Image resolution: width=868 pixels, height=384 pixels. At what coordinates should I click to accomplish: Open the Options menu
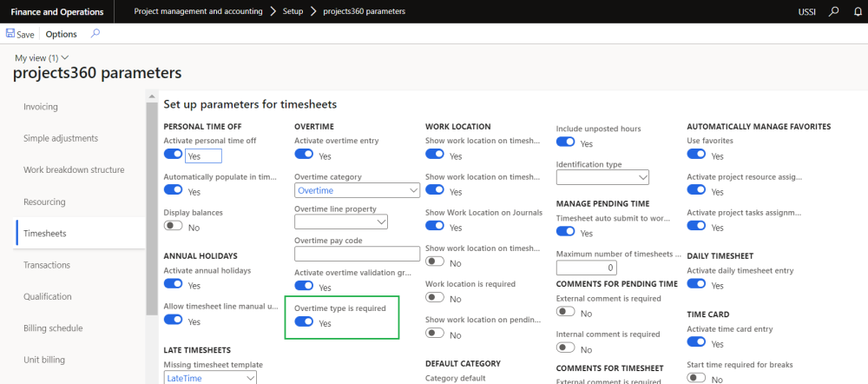click(x=61, y=34)
